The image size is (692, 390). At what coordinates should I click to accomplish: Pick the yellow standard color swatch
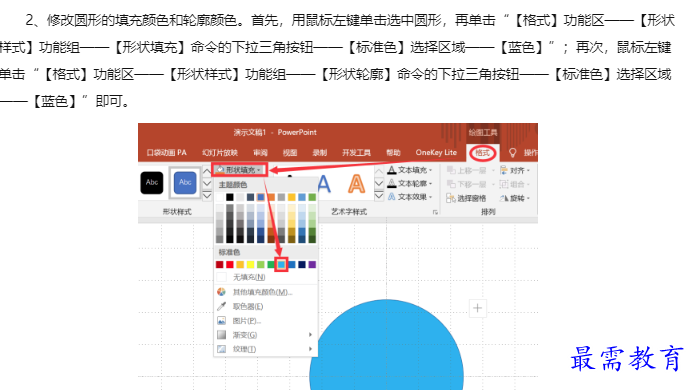click(250, 265)
